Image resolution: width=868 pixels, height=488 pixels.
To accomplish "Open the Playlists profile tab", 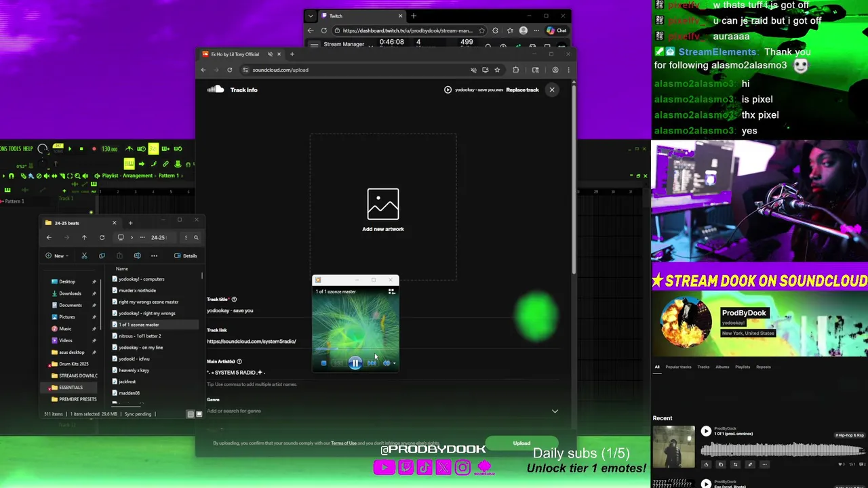I will (x=743, y=367).
